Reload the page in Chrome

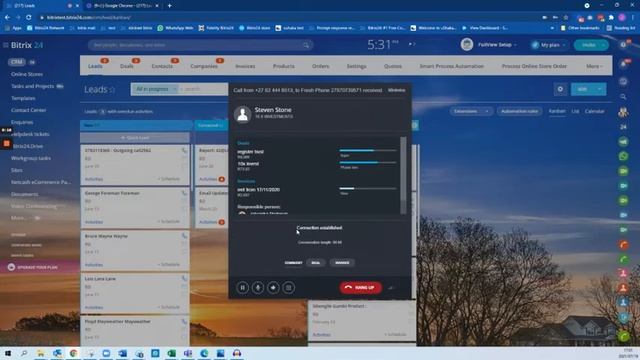click(x=29, y=18)
